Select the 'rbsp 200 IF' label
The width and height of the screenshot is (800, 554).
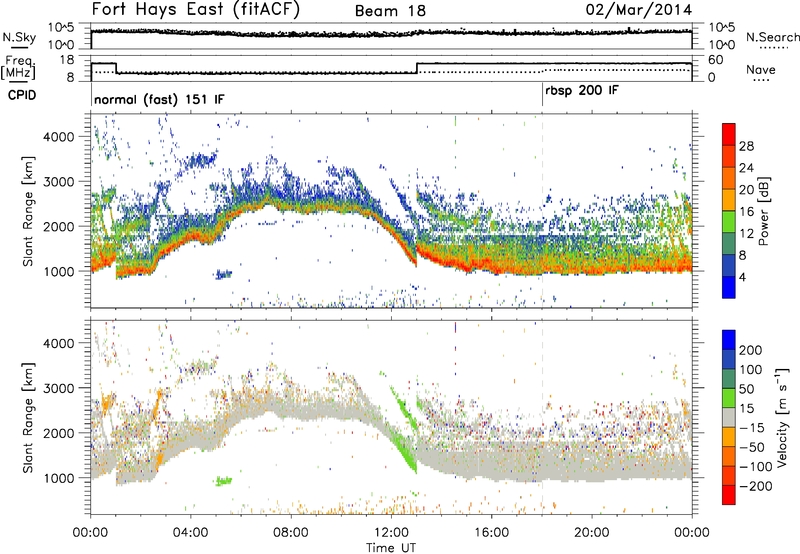tap(582, 91)
